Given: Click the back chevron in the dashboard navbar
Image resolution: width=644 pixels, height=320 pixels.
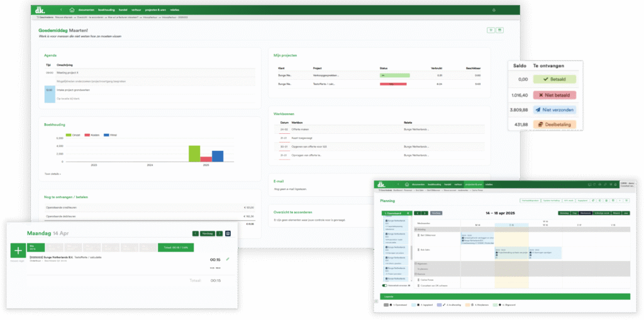Looking at the screenshot, I should 61,10.
